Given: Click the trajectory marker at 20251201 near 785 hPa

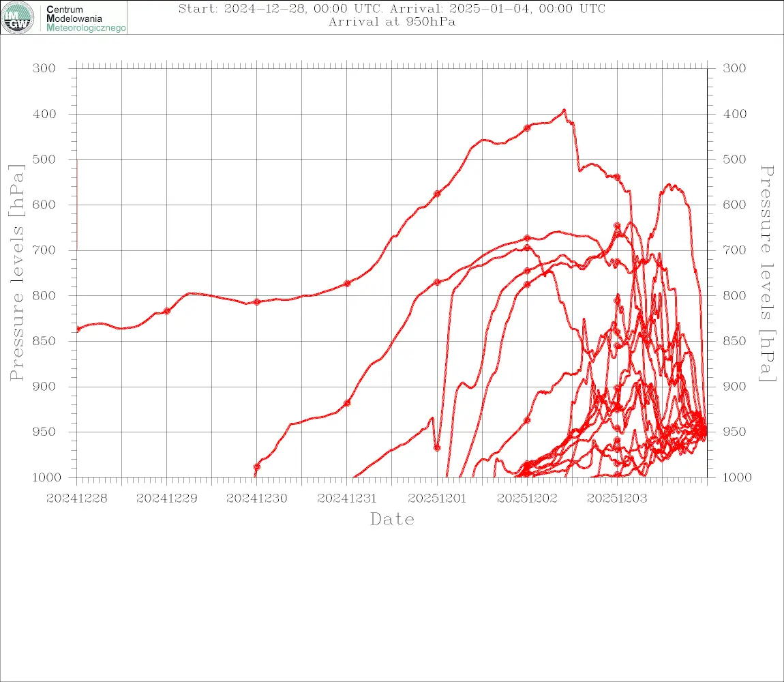Looking at the screenshot, I should pyautogui.click(x=437, y=282).
